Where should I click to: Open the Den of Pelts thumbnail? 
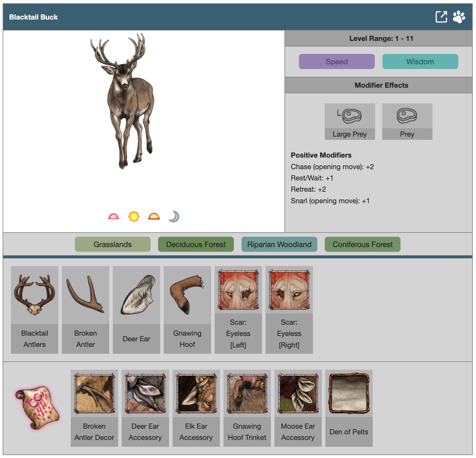pyautogui.click(x=349, y=393)
